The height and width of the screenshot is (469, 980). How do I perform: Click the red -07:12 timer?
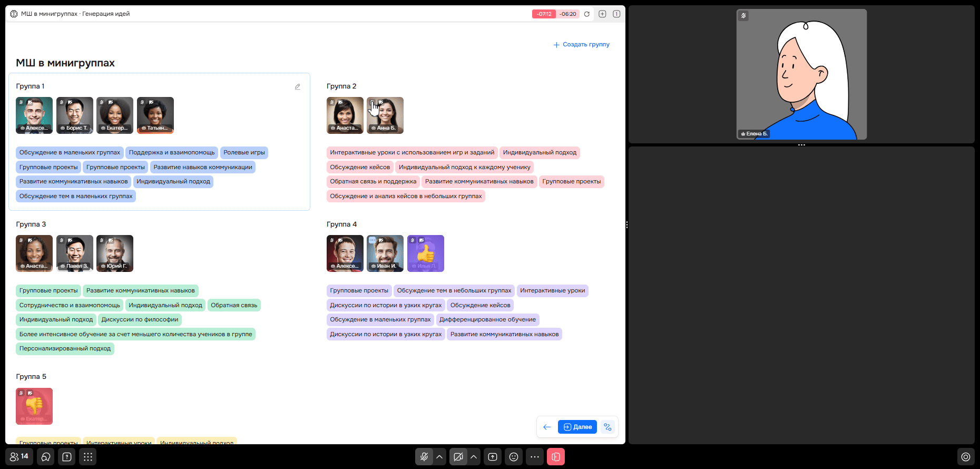pyautogui.click(x=544, y=14)
